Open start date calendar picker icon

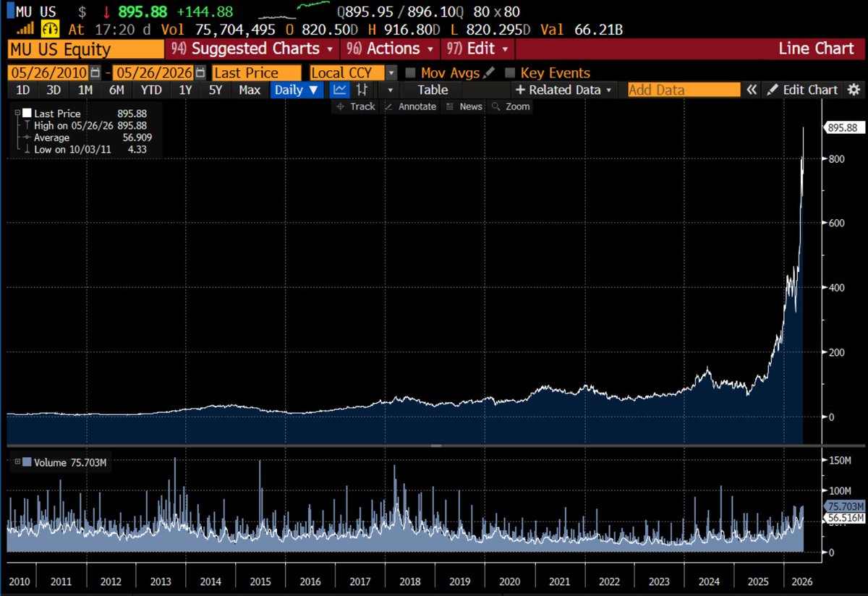(96, 73)
